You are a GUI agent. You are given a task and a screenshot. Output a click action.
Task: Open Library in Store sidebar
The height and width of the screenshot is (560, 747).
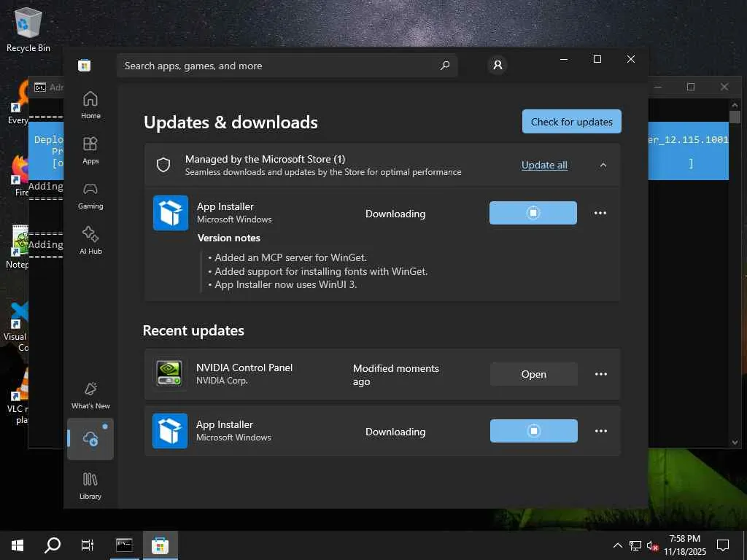click(90, 485)
